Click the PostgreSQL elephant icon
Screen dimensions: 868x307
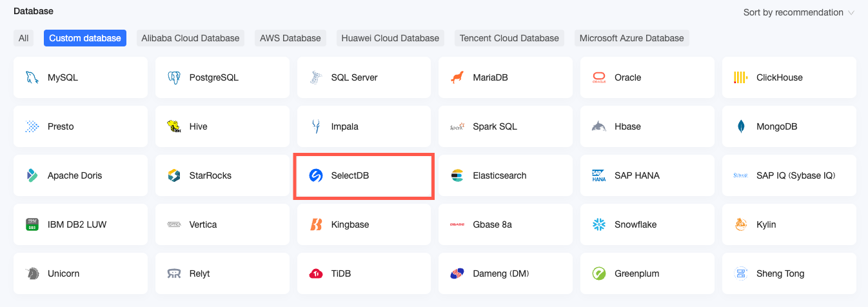173,77
